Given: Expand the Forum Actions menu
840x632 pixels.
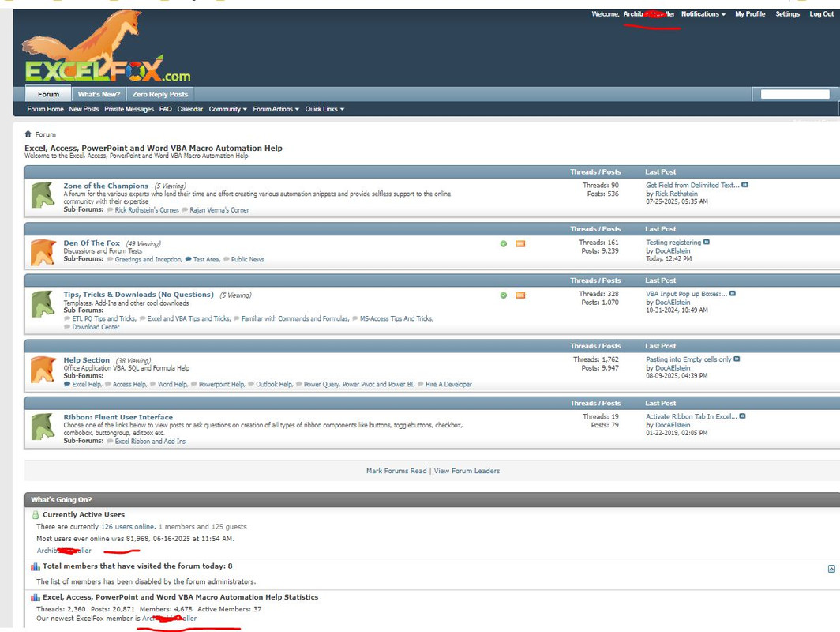Looking at the screenshot, I should pos(276,109).
